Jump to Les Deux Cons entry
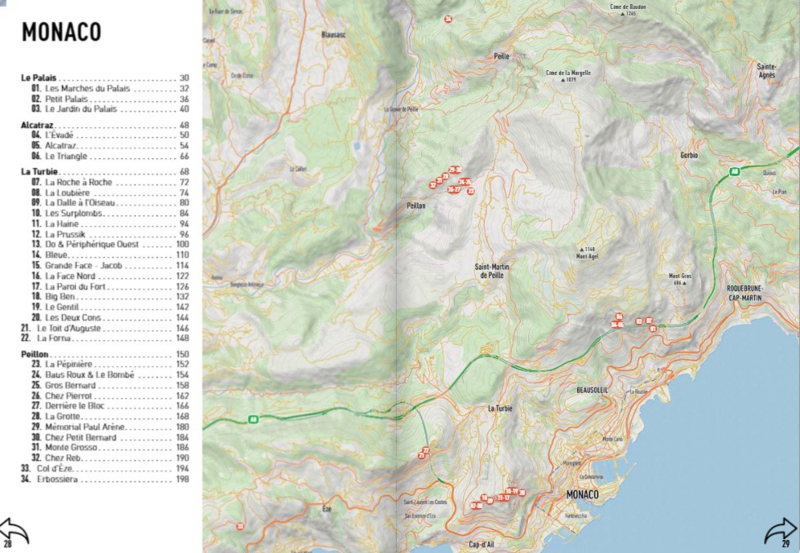 (110, 317)
